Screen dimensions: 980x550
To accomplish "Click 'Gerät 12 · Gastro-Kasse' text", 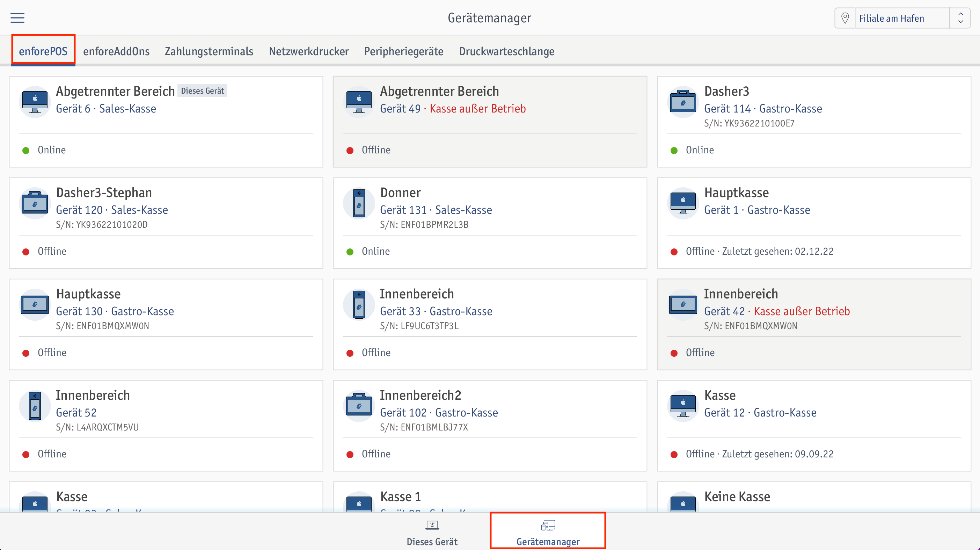I will (x=760, y=412).
